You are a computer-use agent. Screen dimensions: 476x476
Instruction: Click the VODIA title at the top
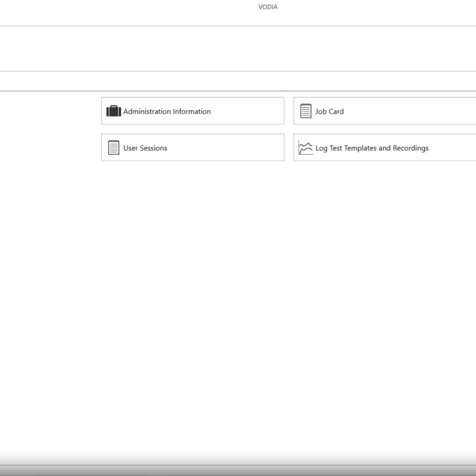point(268,7)
